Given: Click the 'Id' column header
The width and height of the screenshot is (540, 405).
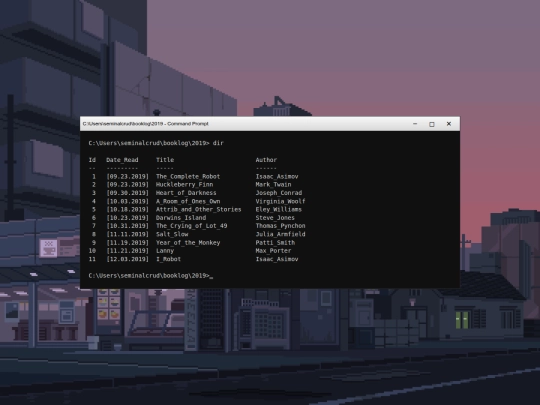Looking at the screenshot, I should pos(92,160).
